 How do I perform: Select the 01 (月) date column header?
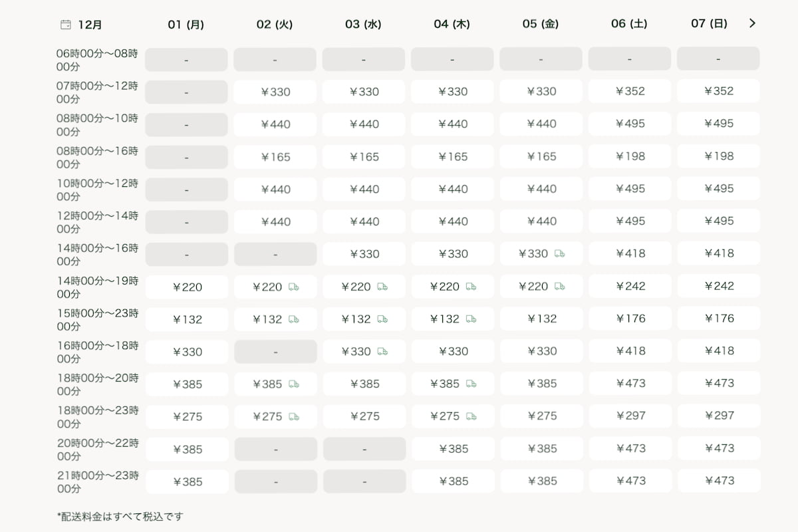click(186, 25)
